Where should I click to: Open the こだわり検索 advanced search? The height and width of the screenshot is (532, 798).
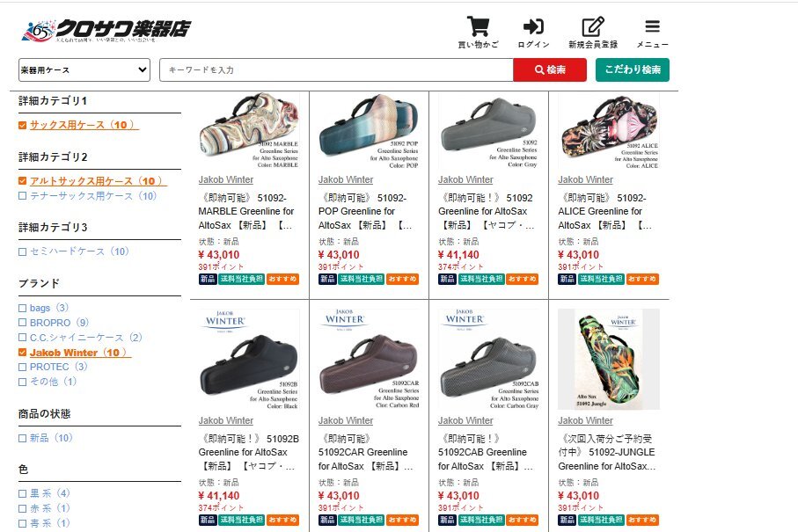coord(632,69)
